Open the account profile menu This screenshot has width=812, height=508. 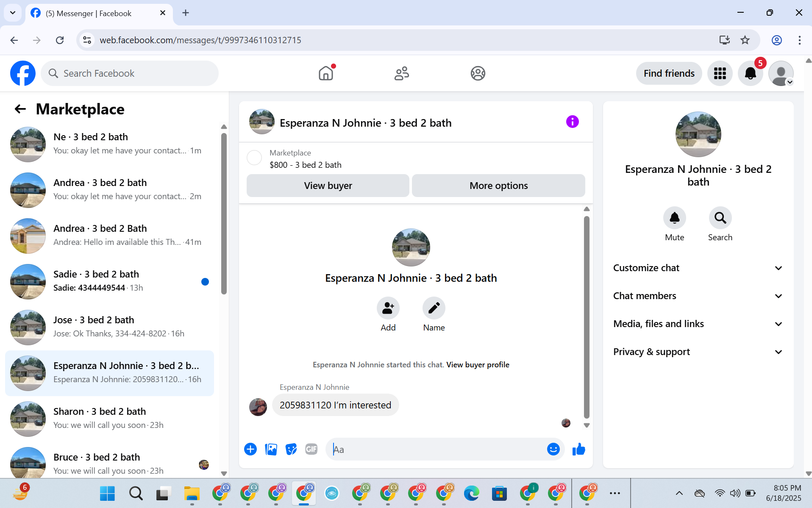pos(781,73)
